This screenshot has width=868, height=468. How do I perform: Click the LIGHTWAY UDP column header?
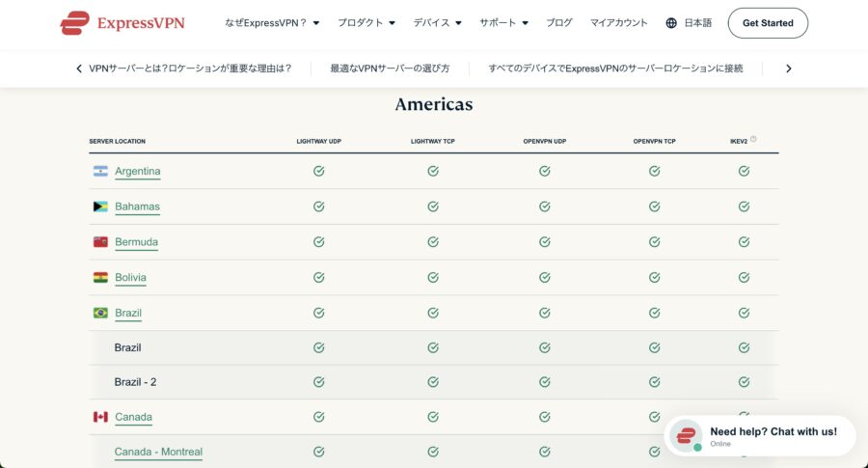pos(319,141)
